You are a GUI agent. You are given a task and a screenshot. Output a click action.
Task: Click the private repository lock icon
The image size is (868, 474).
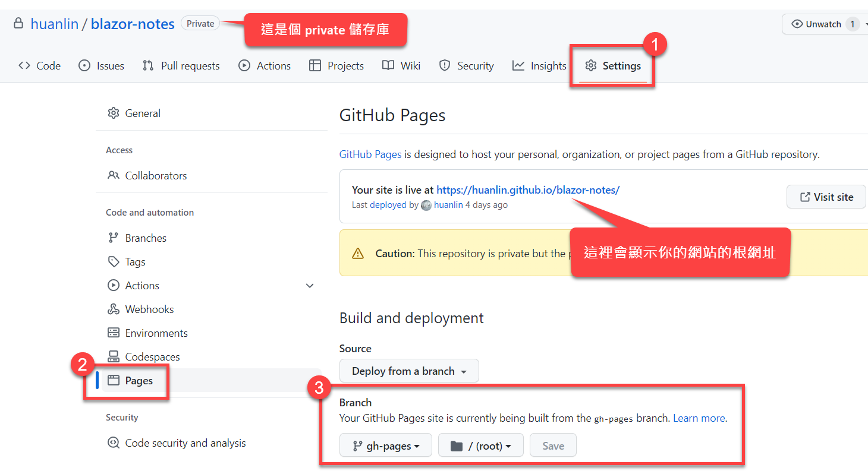pos(18,24)
